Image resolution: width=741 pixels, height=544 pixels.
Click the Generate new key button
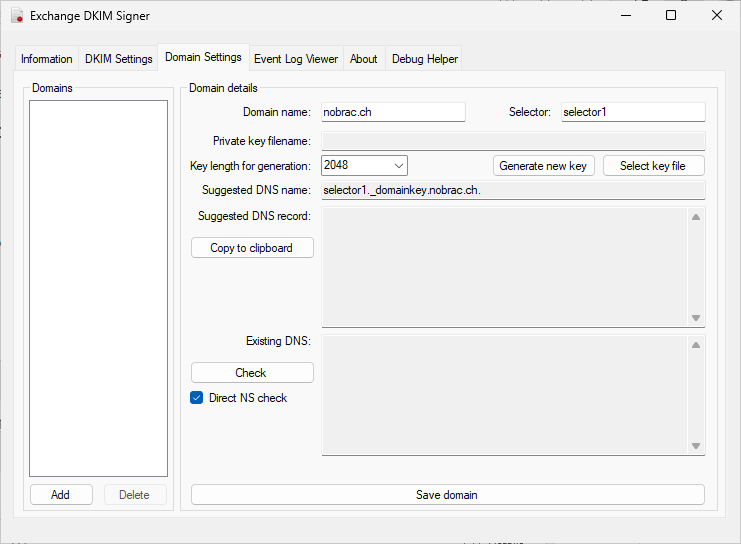click(x=543, y=166)
